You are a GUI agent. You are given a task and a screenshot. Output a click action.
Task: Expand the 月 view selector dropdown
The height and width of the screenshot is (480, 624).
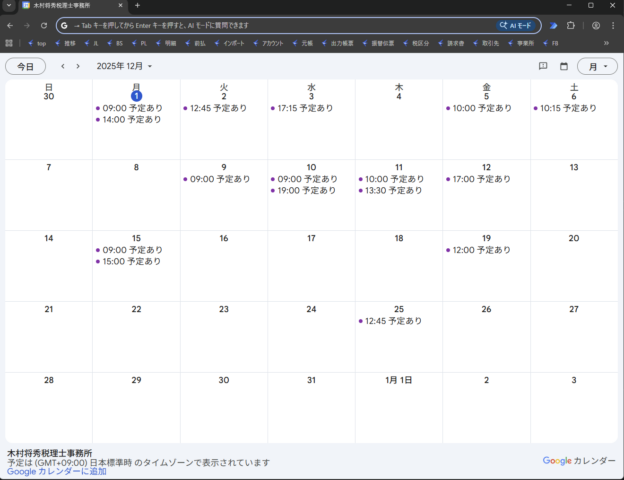click(x=598, y=66)
